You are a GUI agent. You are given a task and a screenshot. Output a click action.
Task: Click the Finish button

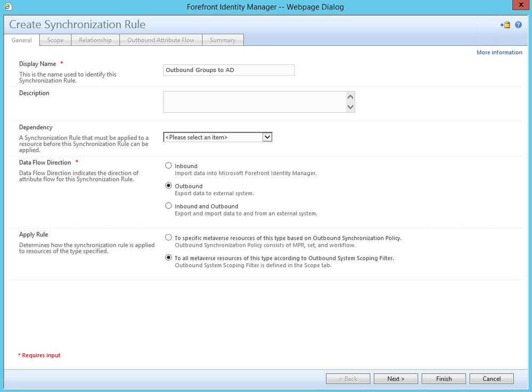[x=444, y=379]
